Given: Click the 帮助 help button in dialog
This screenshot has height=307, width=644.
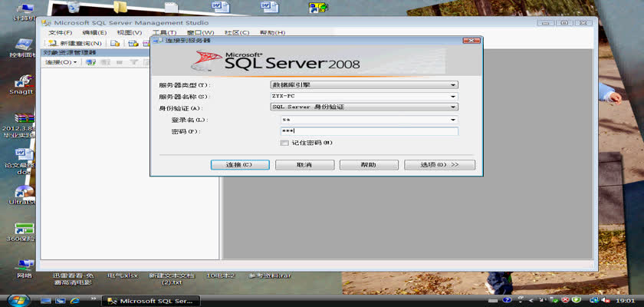Looking at the screenshot, I should click(369, 165).
